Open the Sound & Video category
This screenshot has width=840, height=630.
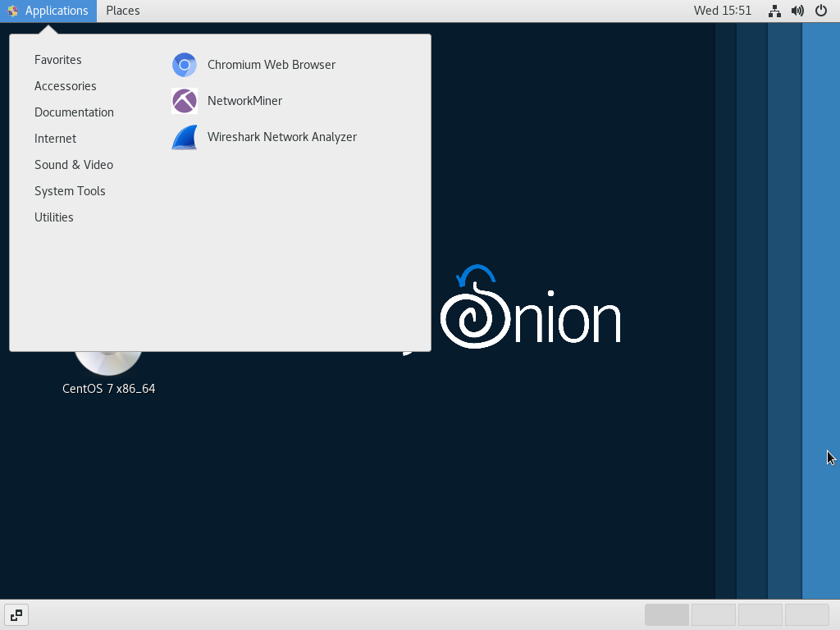[x=74, y=164]
